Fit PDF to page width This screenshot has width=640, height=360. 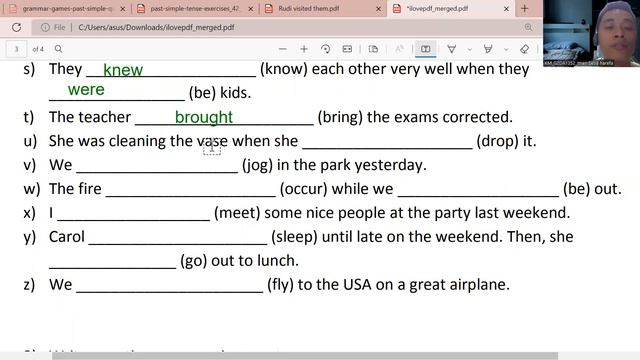click(x=347, y=49)
